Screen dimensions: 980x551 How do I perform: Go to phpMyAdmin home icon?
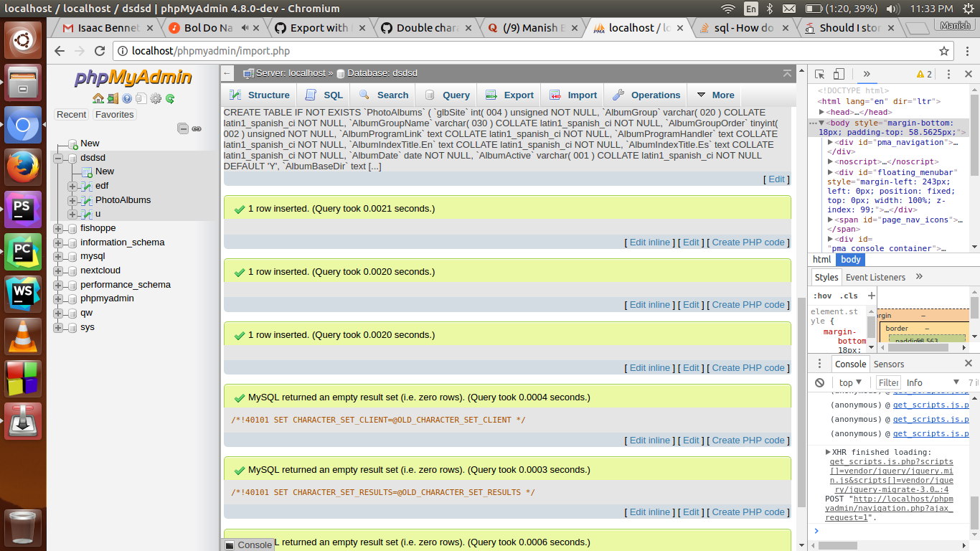pos(98,98)
